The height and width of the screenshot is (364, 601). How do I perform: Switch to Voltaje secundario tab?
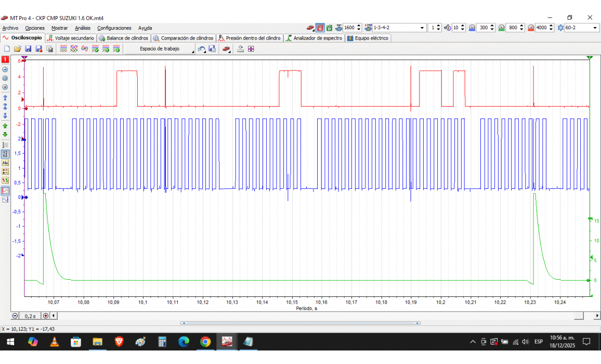click(71, 38)
